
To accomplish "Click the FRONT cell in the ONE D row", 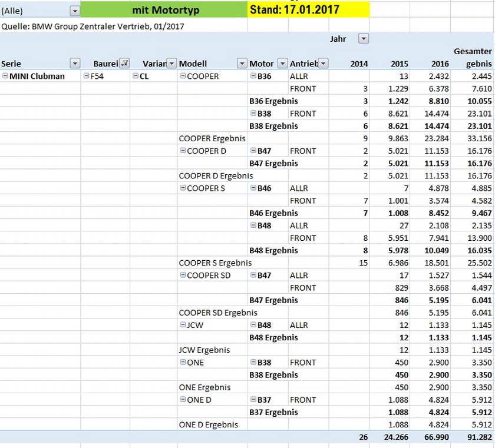I will (x=303, y=400).
